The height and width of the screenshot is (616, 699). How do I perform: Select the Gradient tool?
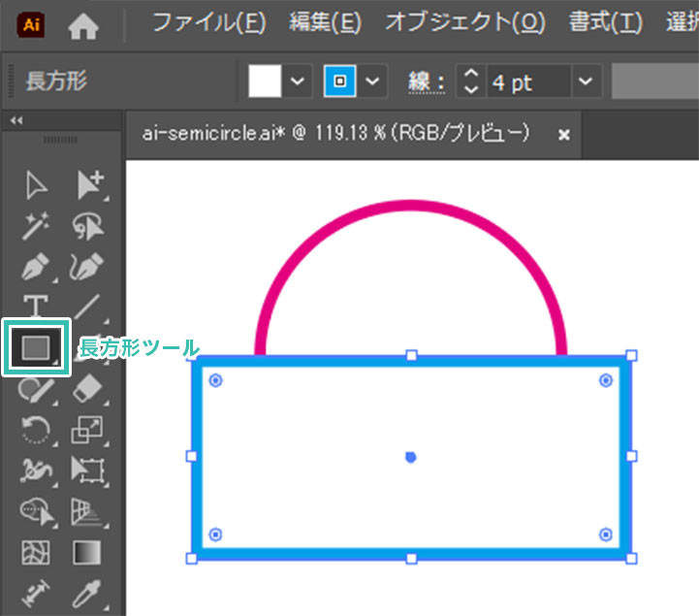[x=87, y=553]
